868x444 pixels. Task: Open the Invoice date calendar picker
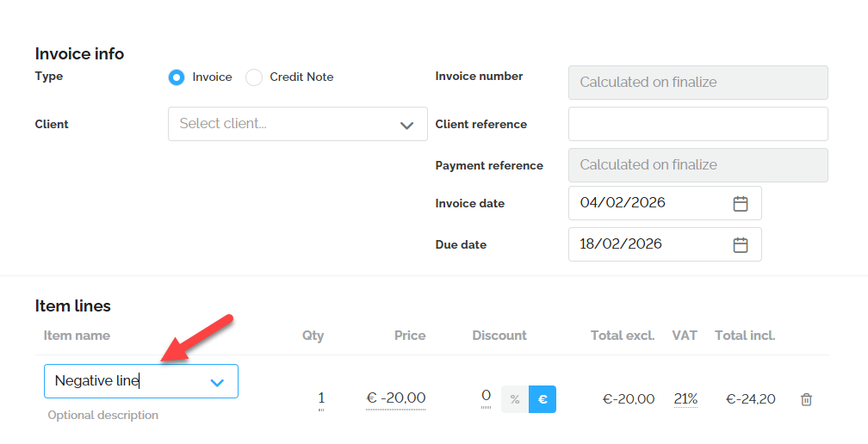tap(741, 204)
